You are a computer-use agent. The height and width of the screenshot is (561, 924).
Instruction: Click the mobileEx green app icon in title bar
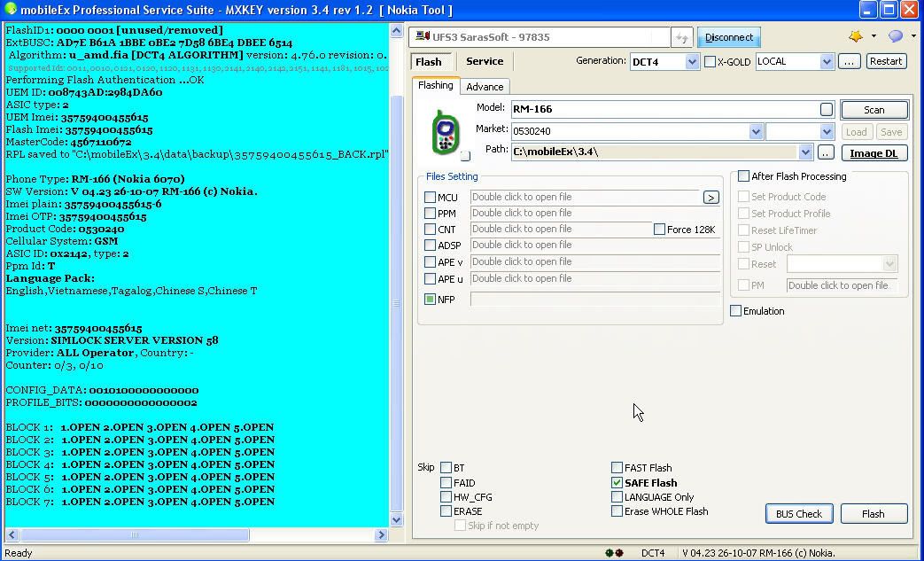(10, 10)
